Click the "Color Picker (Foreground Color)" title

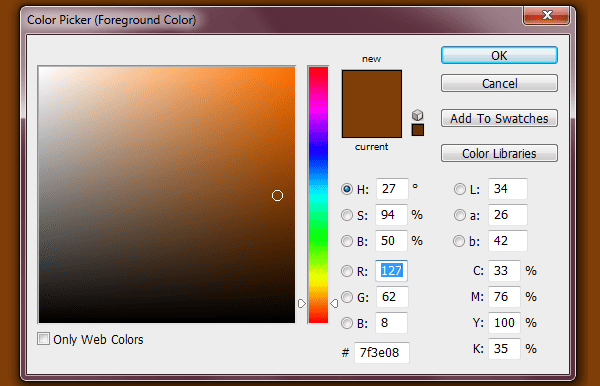[x=111, y=20]
